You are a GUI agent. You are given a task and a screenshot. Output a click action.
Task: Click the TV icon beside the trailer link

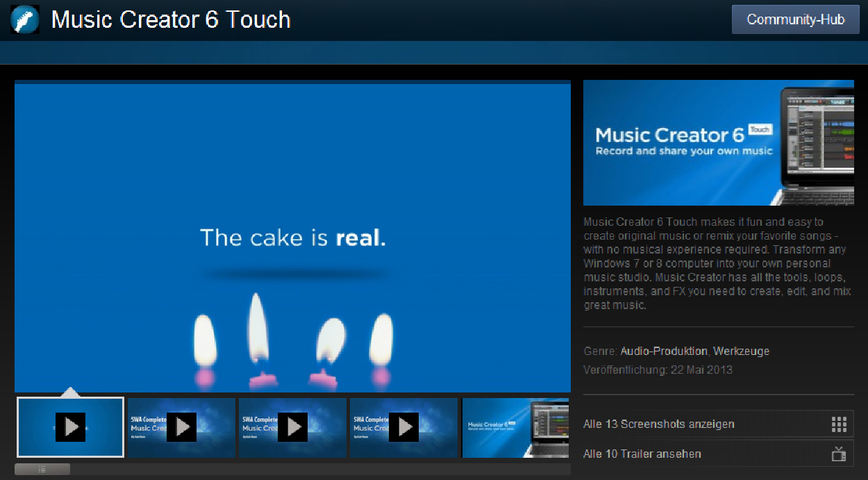[x=838, y=454]
